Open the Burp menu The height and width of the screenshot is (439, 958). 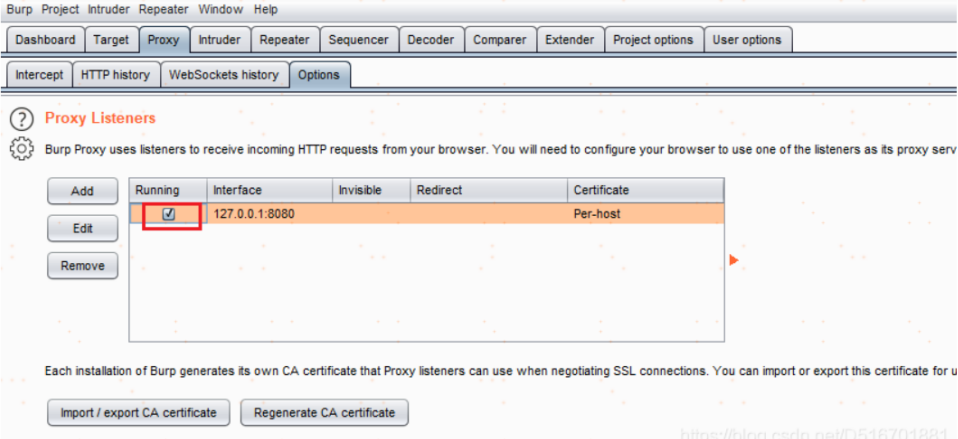pos(19,10)
